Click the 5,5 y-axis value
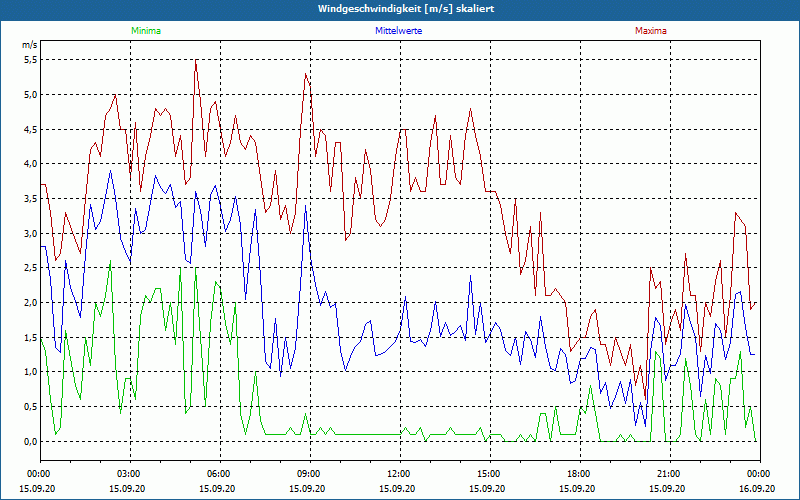 pyautogui.click(x=31, y=60)
